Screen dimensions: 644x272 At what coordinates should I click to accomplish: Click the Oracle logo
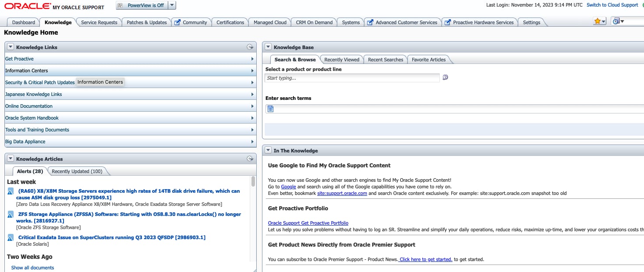click(x=27, y=6)
